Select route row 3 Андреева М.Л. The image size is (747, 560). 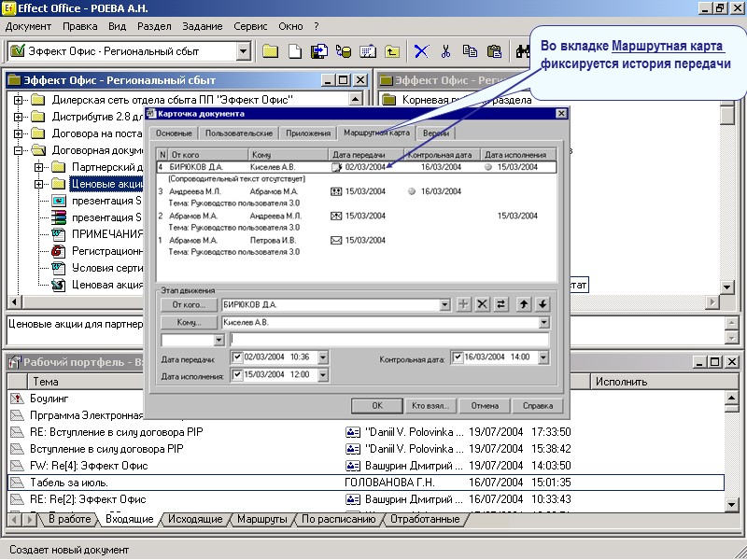[x=357, y=191]
